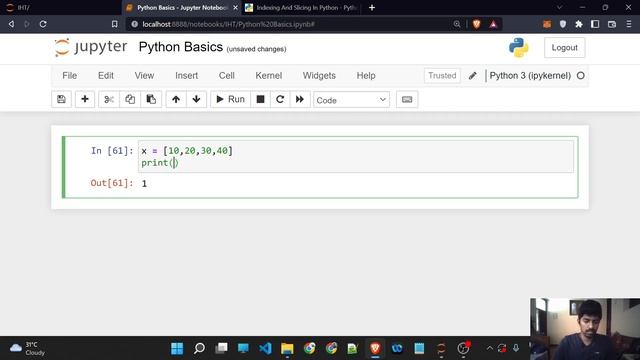Open a new browser tab

pos(371,7)
